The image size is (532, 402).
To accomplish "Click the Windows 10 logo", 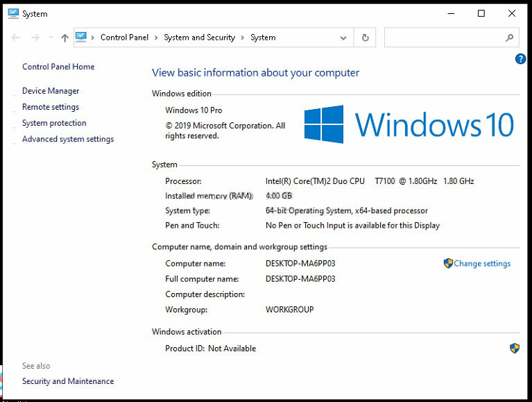I will [409, 124].
